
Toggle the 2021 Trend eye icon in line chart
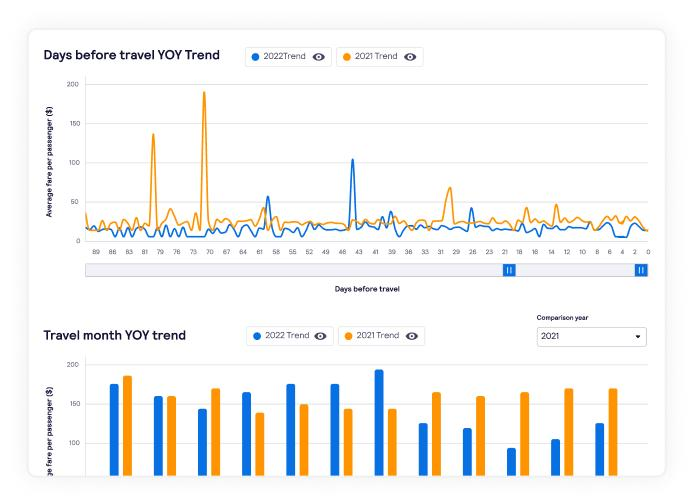pyautogui.click(x=410, y=57)
